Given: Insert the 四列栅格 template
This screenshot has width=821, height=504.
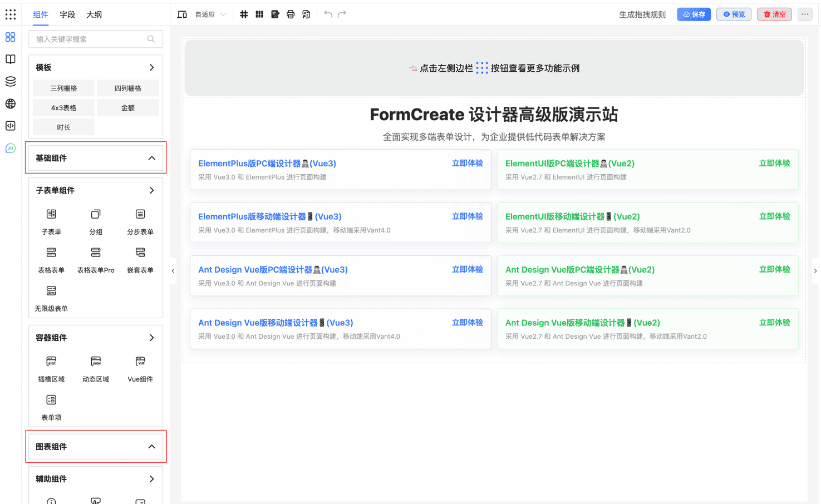Looking at the screenshot, I should (128, 88).
